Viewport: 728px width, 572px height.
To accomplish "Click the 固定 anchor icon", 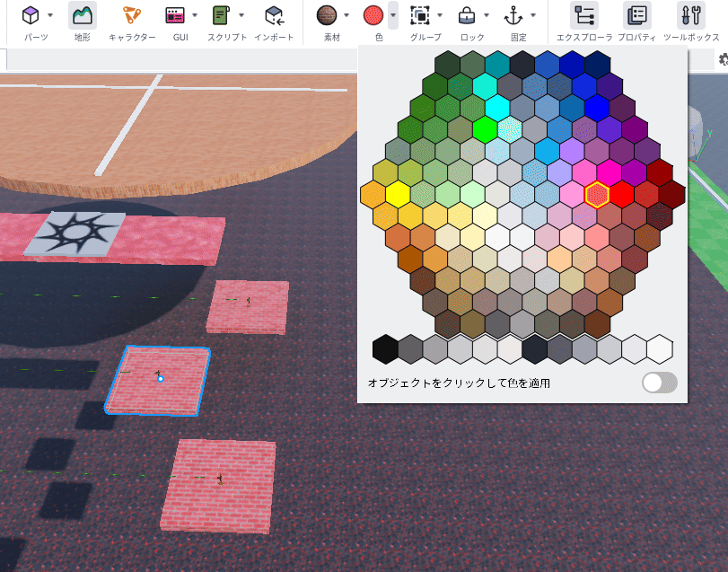I will [x=513, y=15].
